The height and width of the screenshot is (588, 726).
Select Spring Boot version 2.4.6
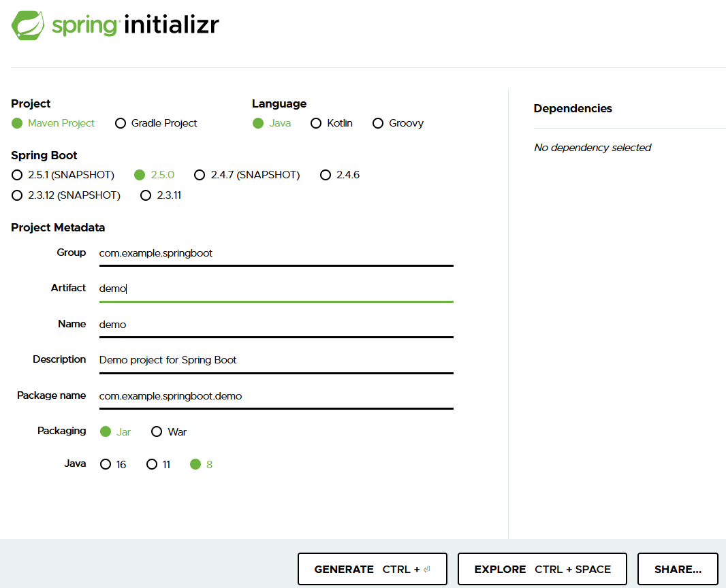340,175
